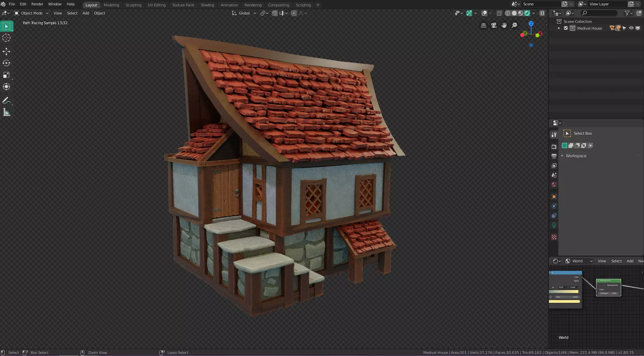Open the Object Constraints properties tab
The width and height of the screenshot is (644, 356).
click(x=554, y=216)
